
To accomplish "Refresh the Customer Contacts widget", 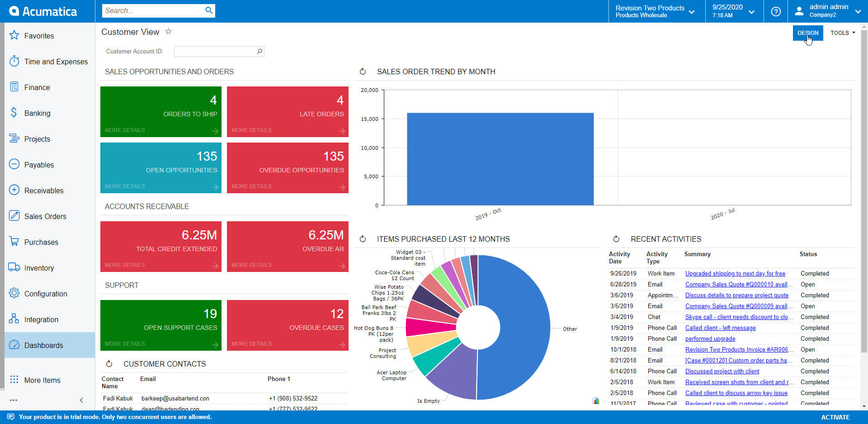I will (x=109, y=363).
